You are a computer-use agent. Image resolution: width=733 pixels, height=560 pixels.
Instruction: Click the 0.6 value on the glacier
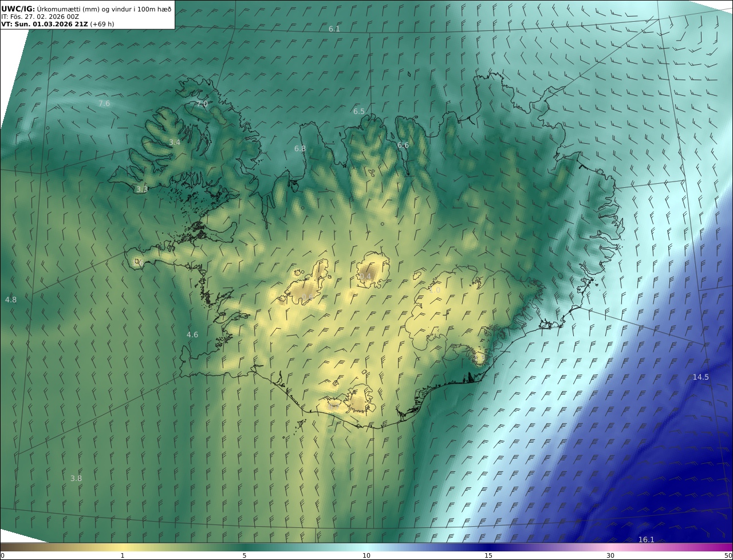[308, 297]
